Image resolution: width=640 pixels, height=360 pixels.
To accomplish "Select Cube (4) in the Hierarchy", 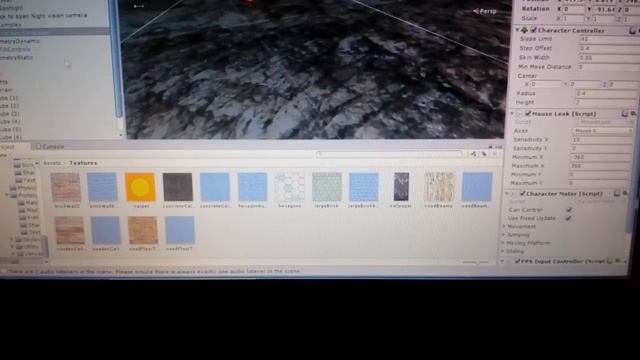I will pyautogui.click(x=10, y=122).
